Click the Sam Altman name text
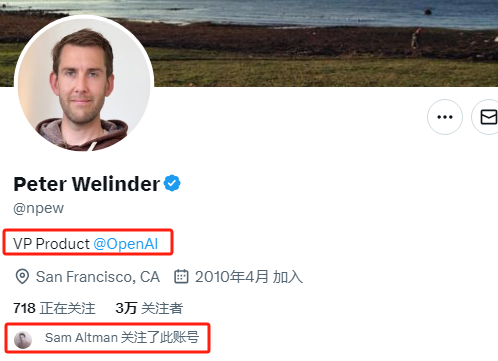Image resolution: width=498 pixels, height=361 pixels. [x=81, y=338]
